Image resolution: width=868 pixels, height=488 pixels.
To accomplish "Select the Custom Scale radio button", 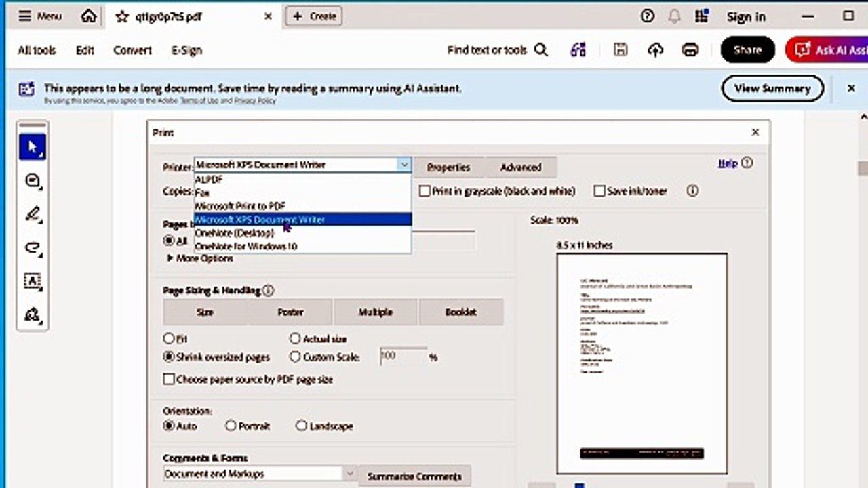I will coord(295,357).
